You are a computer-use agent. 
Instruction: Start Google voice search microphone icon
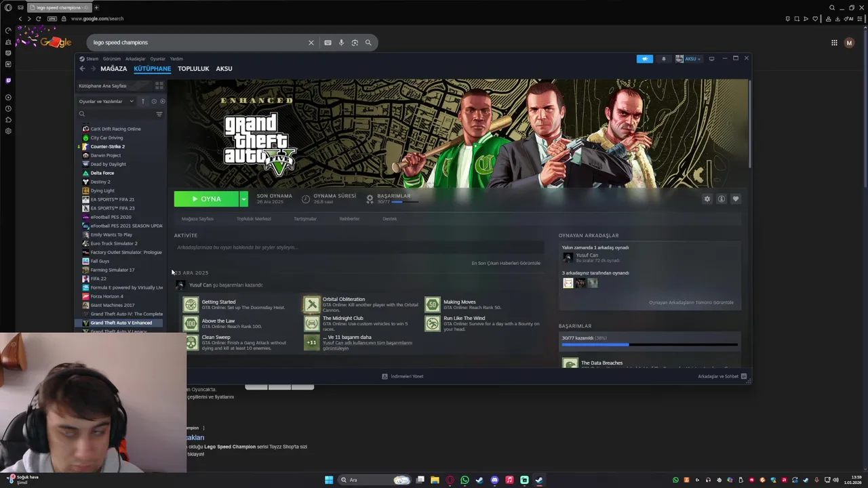coord(341,43)
